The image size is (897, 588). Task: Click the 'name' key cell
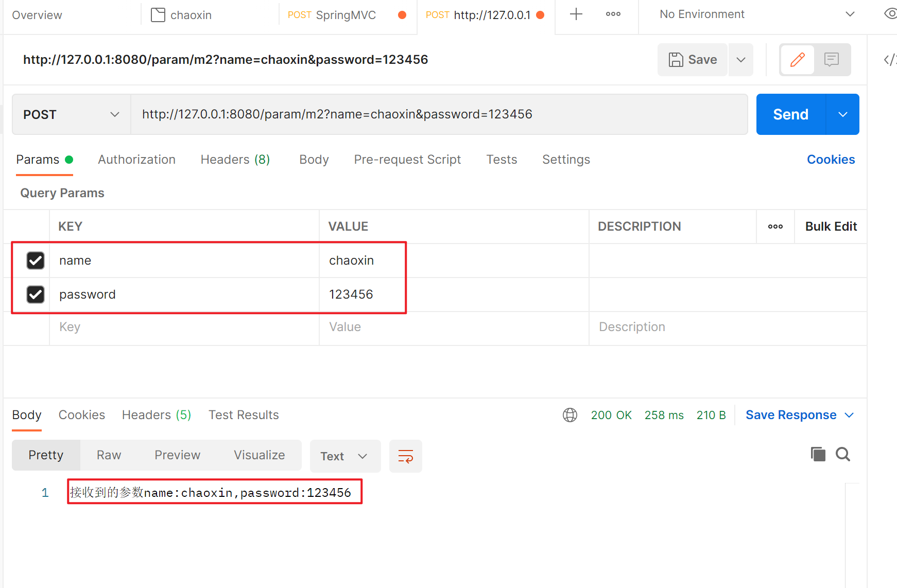[184, 261]
